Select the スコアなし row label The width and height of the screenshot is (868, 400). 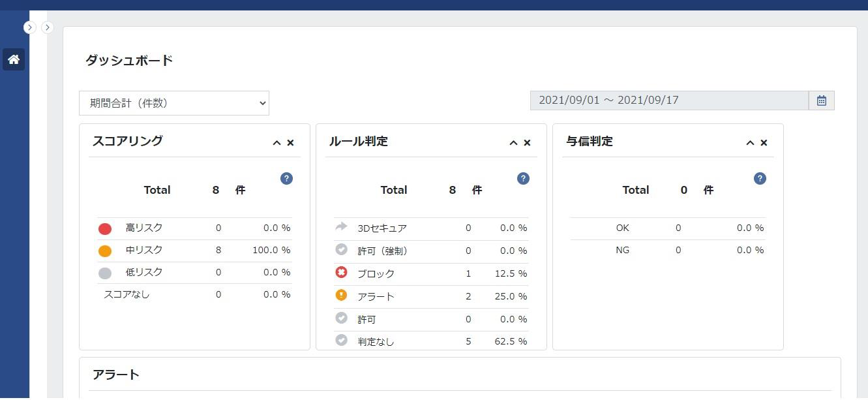coord(127,294)
